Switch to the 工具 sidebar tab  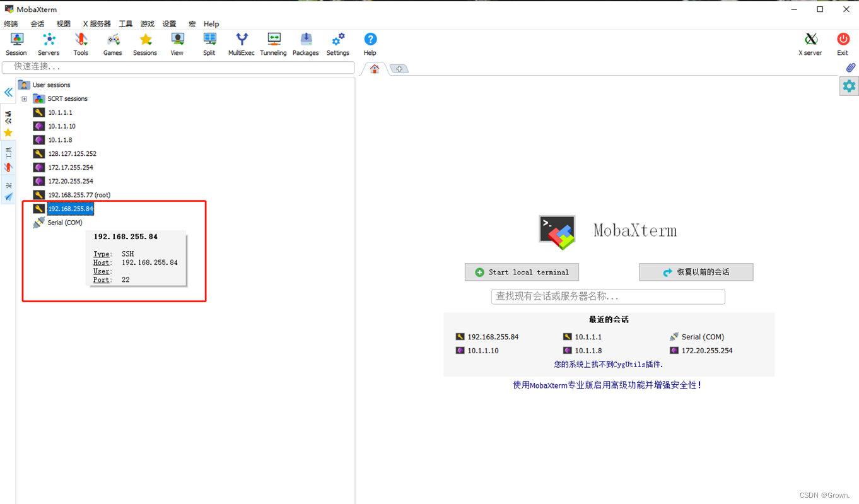[x=8, y=159]
